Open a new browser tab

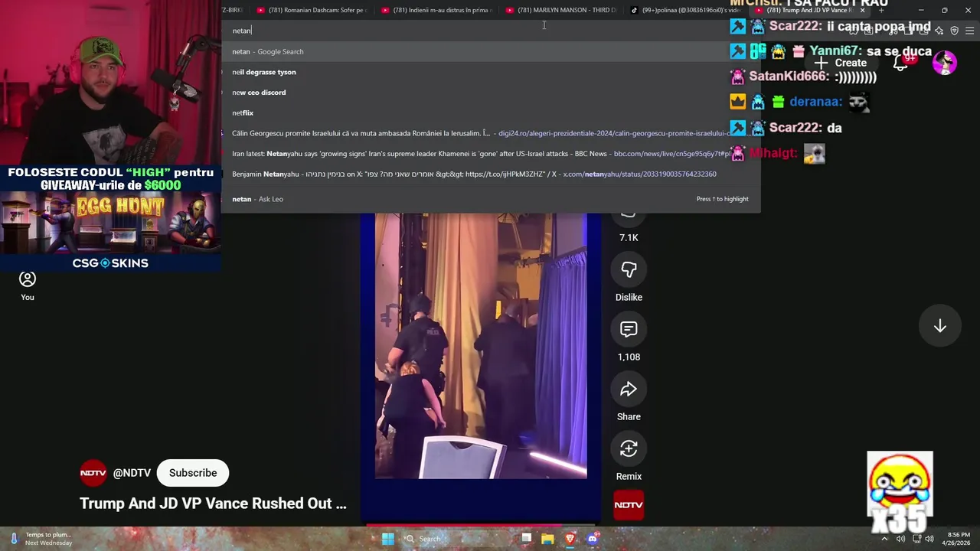(x=881, y=11)
